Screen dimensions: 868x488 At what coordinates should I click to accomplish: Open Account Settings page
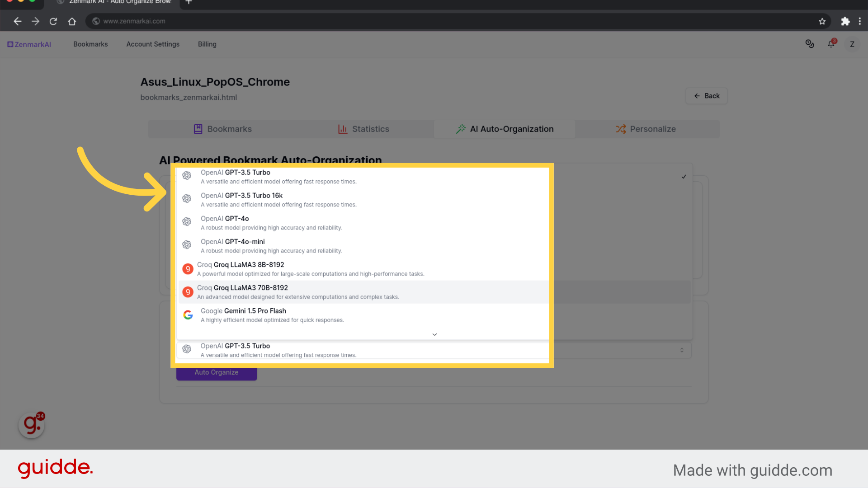pyautogui.click(x=153, y=44)
